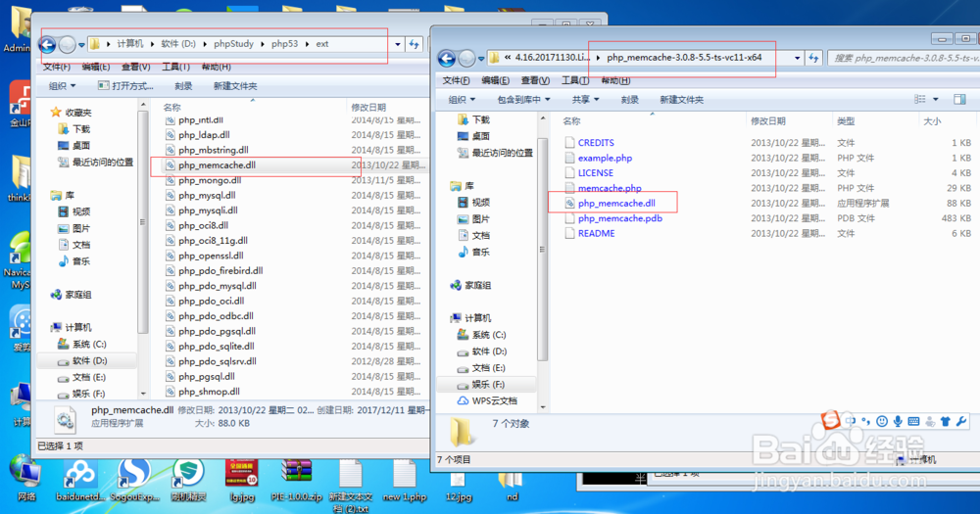980x514 pixels.
Task: Select php_mongo.dll in the ext list
Action: [x=210, y=180]
